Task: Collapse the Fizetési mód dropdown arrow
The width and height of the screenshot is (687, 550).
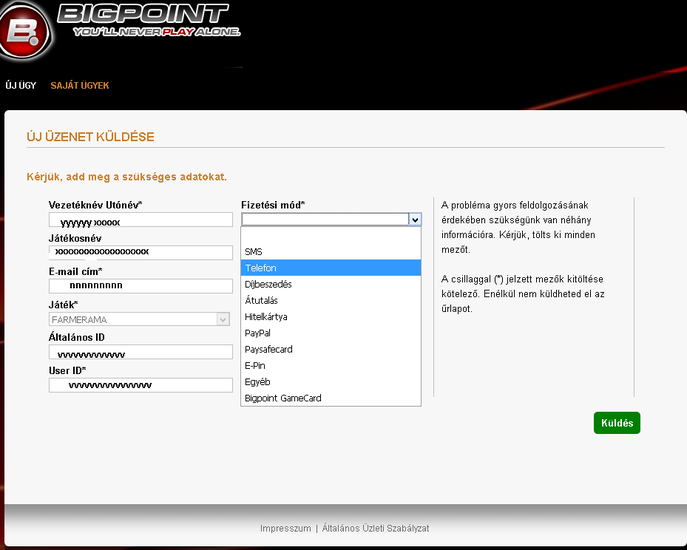Action: [414, 219]
